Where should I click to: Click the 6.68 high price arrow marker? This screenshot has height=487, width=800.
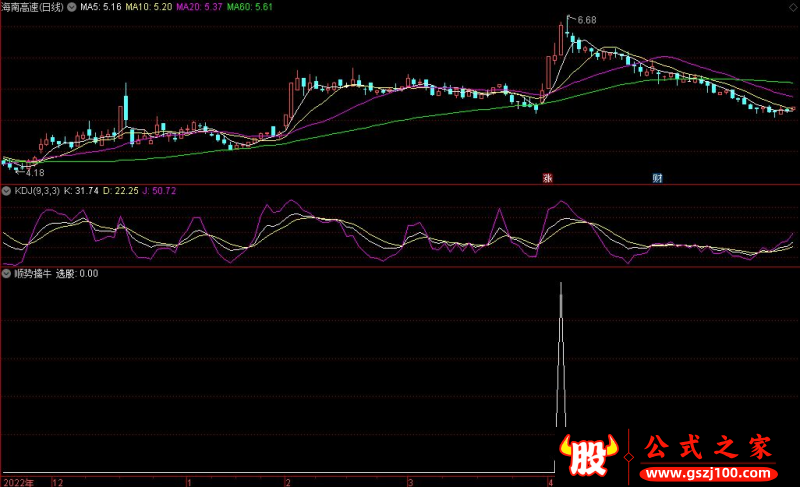tap(582, 19)
